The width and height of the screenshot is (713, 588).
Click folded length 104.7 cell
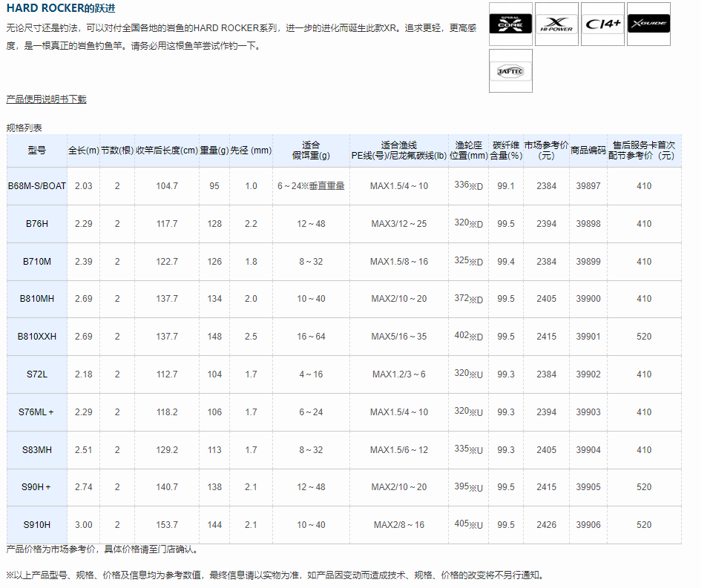pos(167,186)
